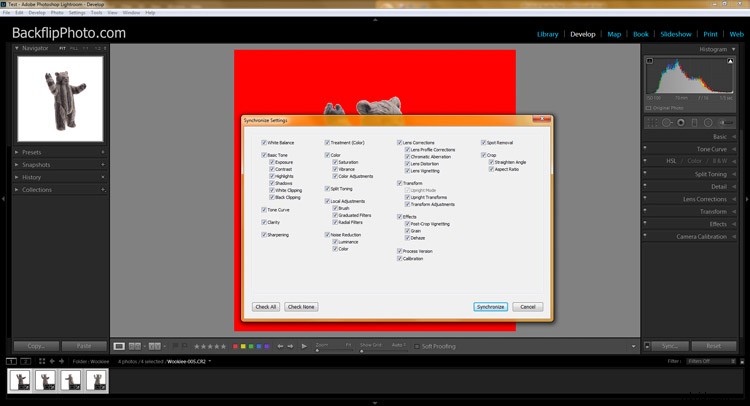Image resolution: width=750 pixels, height=406 pixels.
Task: Uncheck the White Balance checkbox
Action: pos(263,142)
